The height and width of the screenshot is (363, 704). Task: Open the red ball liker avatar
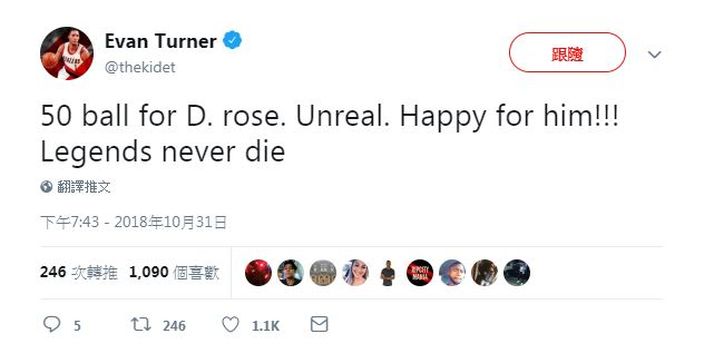click(x=258, y=273)
